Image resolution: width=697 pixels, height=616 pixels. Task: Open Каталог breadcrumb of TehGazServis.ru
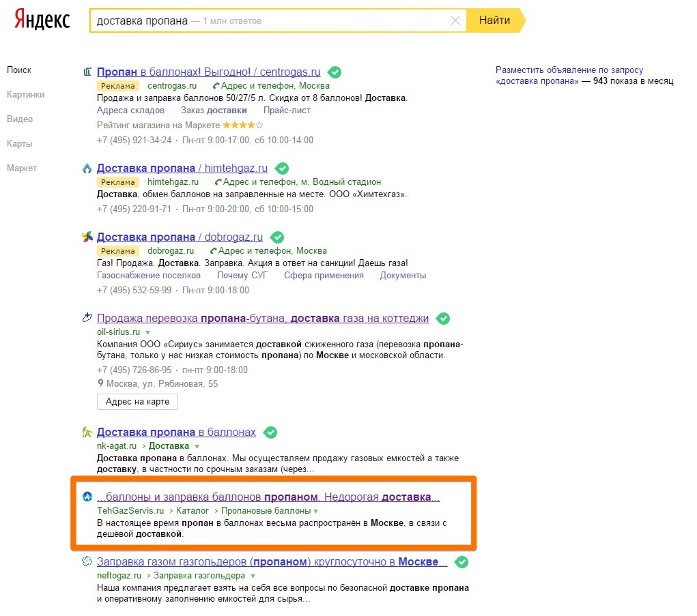[192, 511]
